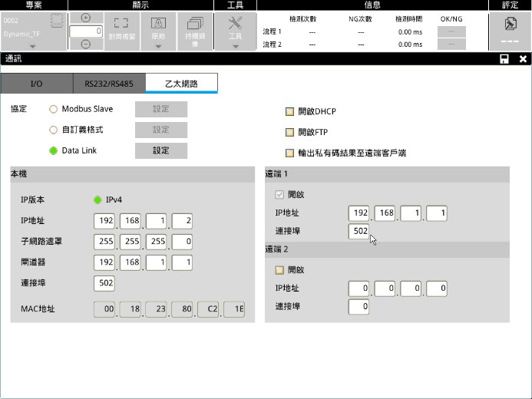Click the judgment result icon at top right
The width and height of the screenshot is (532, 399).
(x=510, y=25)
